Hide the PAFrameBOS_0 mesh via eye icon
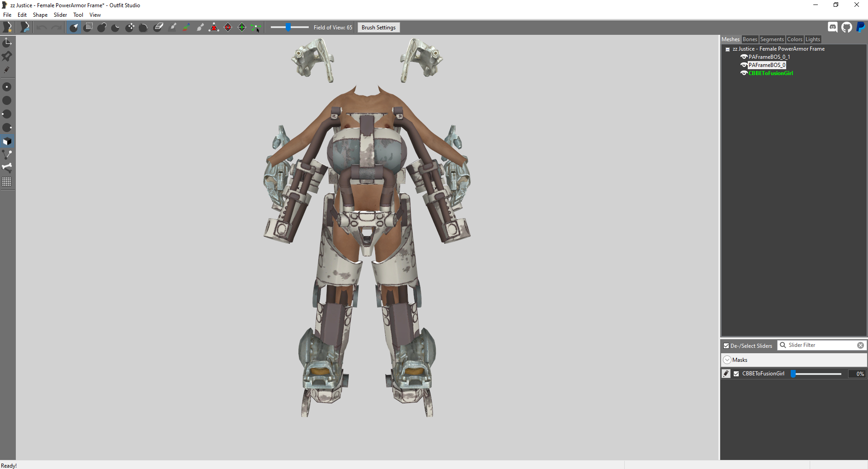Viewport: 868px width, 469px height. tap(744, 65)
